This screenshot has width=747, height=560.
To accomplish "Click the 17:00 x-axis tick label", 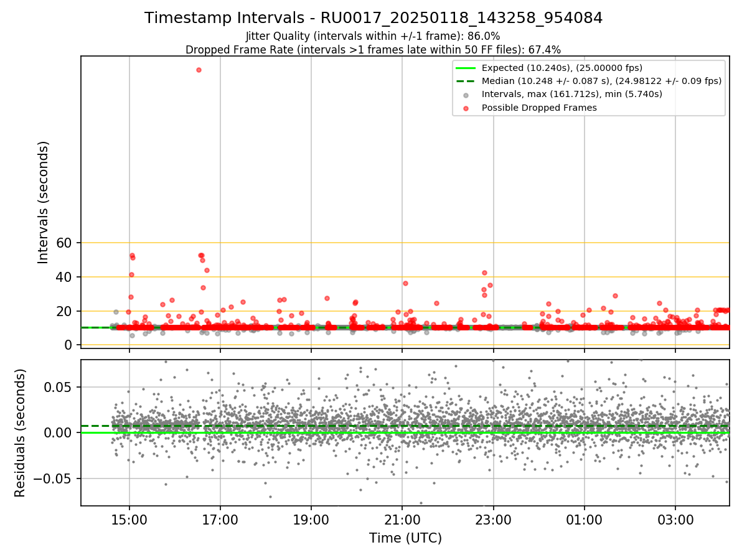I will pos(220,519).
